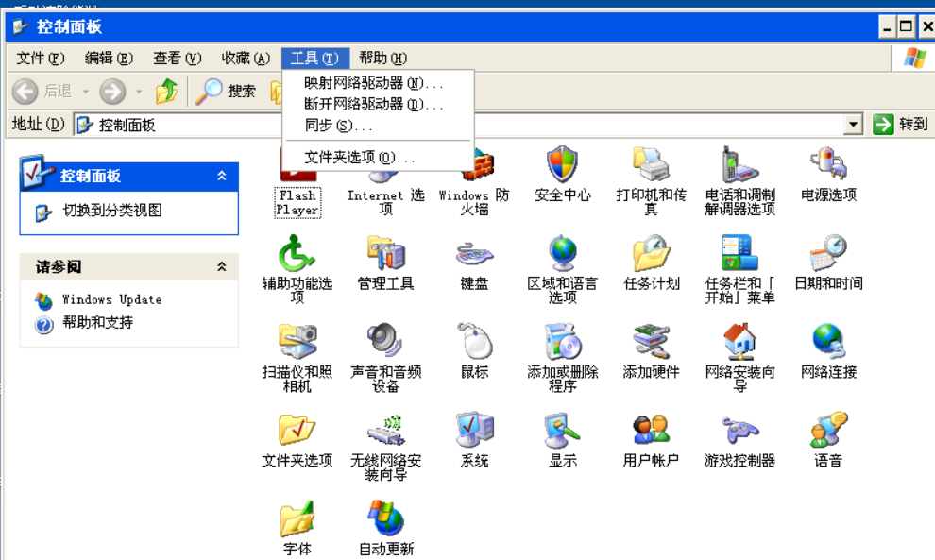Open the back history dropdown arrow
This screenshot has width=935, height=560.
86,92
